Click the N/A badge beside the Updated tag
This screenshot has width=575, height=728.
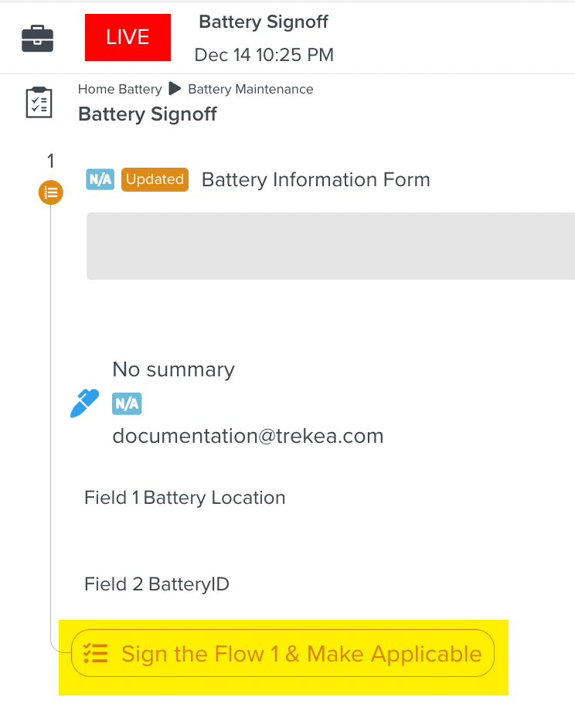[100, 179]
